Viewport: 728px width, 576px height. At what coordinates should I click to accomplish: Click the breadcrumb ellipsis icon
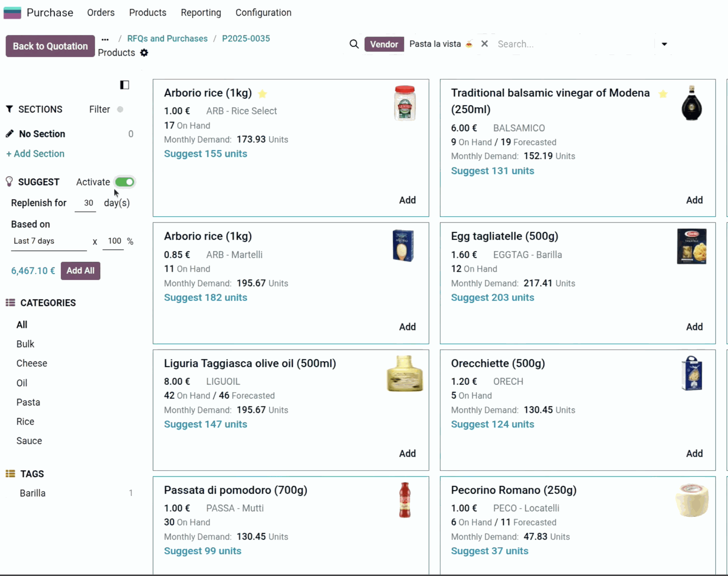tap(105, 39)
